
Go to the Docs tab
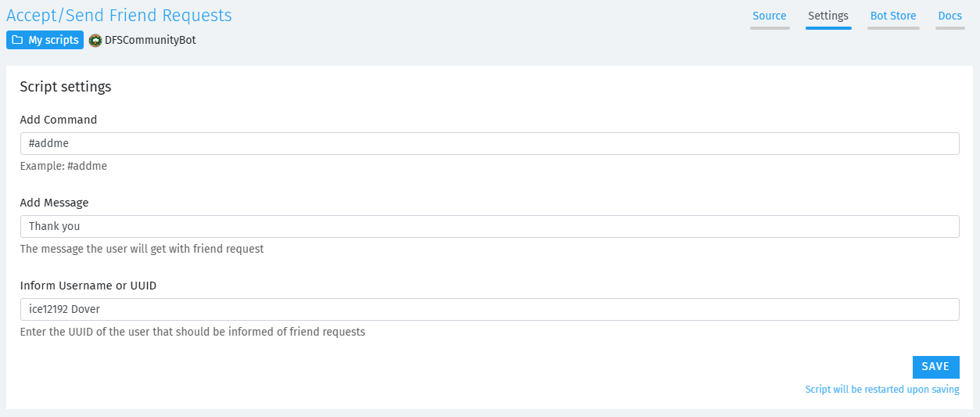click(950, 16)
